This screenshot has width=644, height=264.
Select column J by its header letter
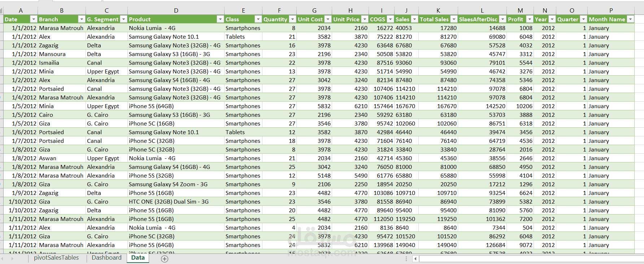[406, 10]
